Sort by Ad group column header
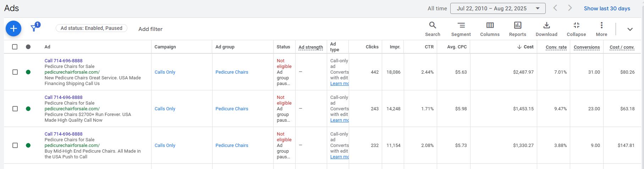This screenshot has width=644, height=169. click(225, 47)
